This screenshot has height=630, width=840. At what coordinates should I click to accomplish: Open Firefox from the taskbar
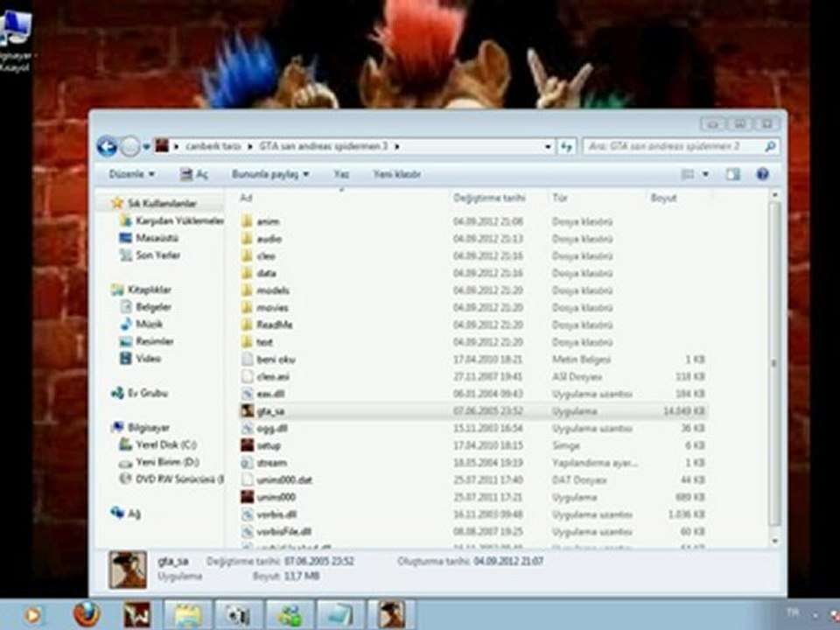point(87,614)
